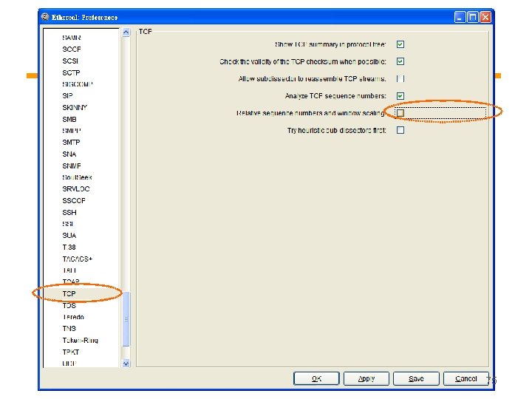Minimize the Ethereal Preferences window
The image size is (532, 399).
coord(460,17)
